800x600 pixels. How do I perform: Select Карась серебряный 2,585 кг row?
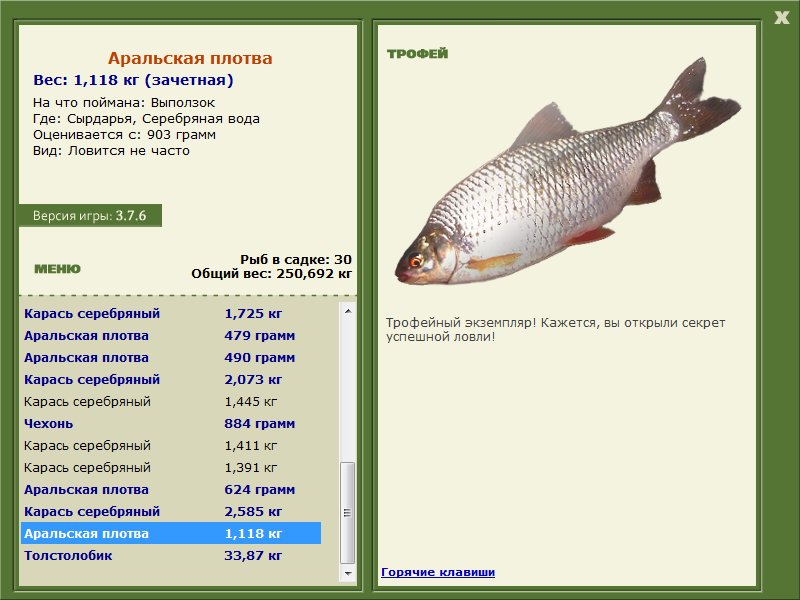pyautogui.click(x=171, y=511)
